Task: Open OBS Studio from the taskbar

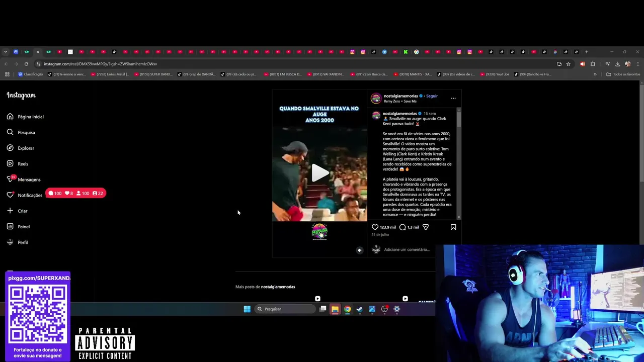Action: [384, 309]
